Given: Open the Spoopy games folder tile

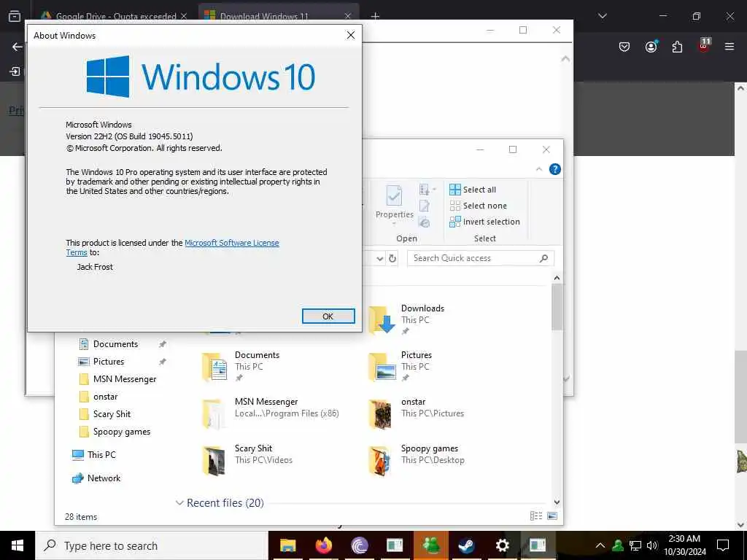Looking at the screenshot, I should pos(416,460).
